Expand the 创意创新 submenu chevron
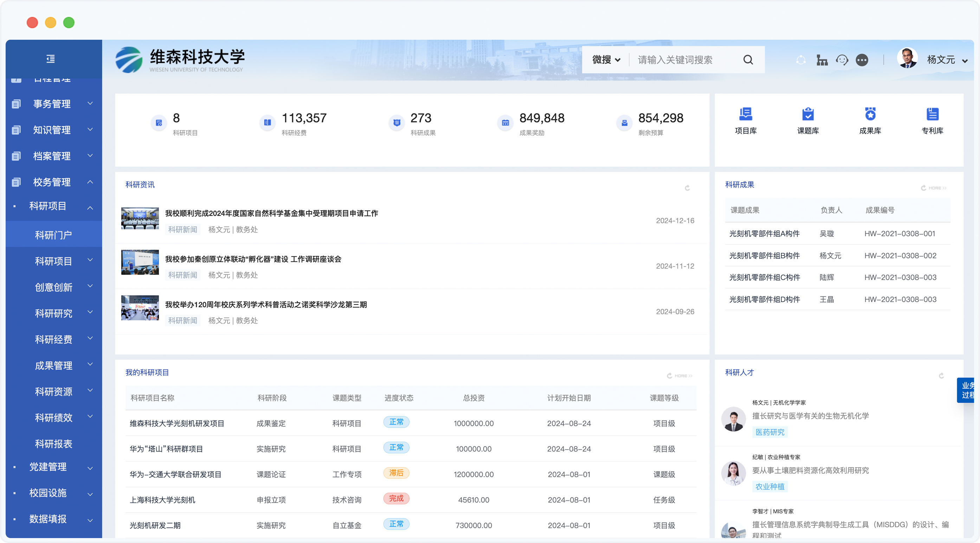This screenshot has height=543, width=980. 90,286
